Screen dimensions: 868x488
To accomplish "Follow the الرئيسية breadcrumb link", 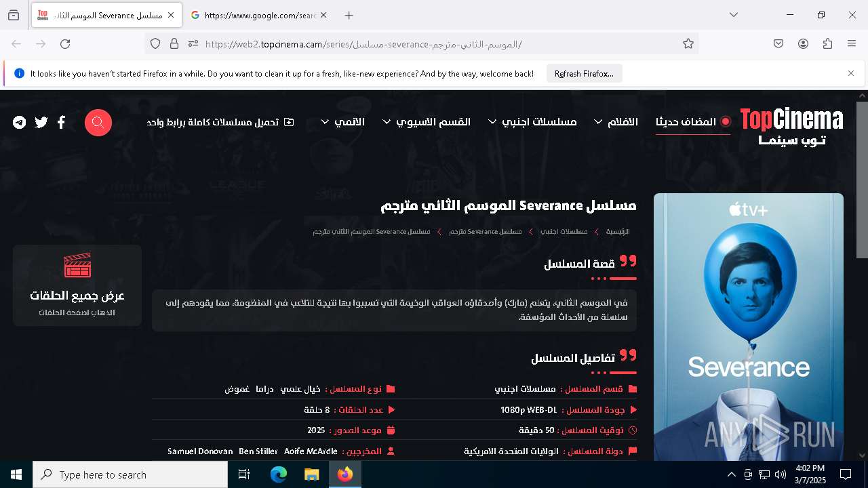I will [618, 232].
